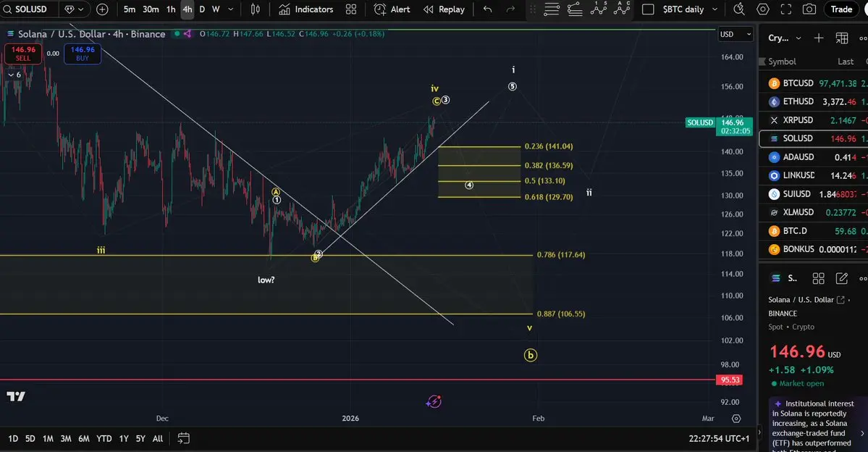Click the layout square icon

click(x=648, y=9)
